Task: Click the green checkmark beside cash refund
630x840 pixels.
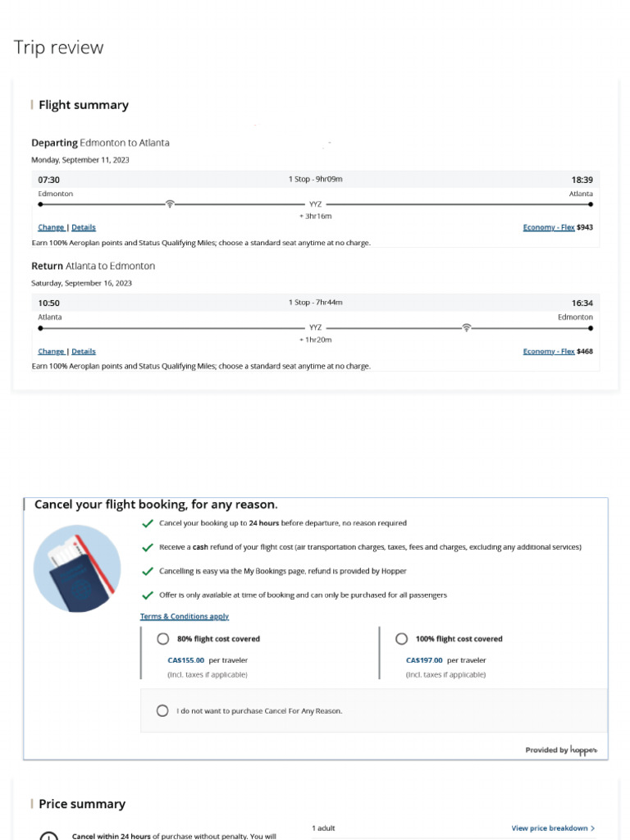Action: coord(148,546)
